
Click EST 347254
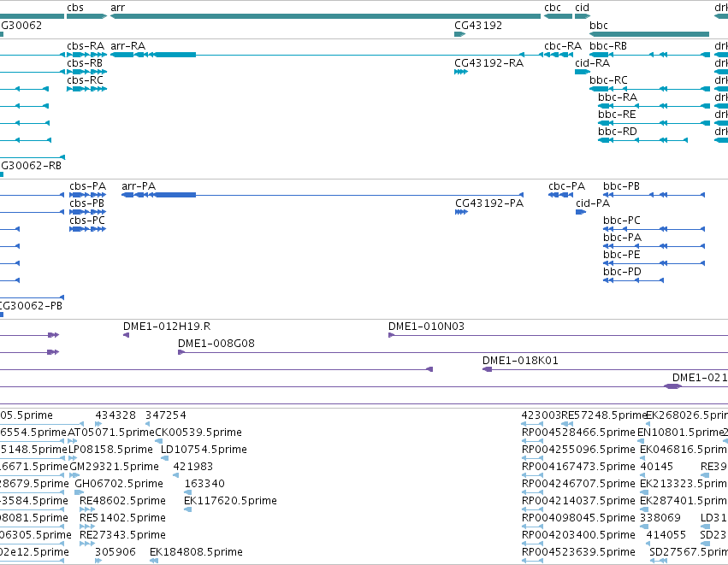coord(166,415)
